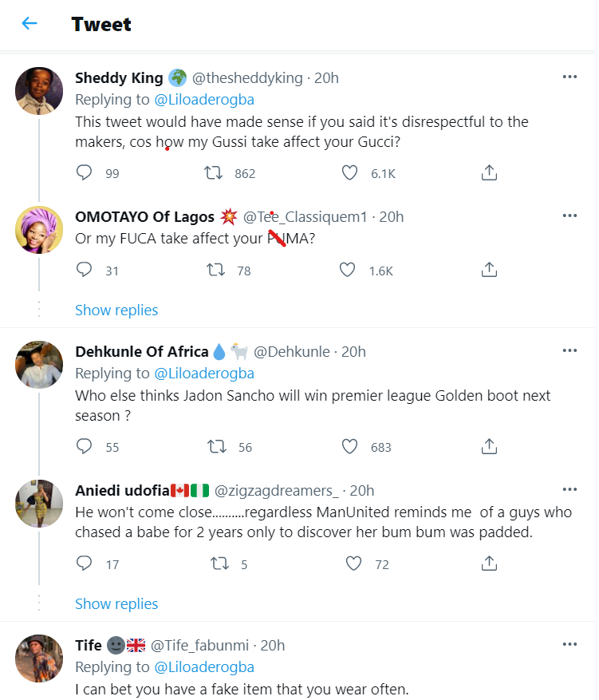Show replies under OMOTAYO's tweet

pos(116,310)
